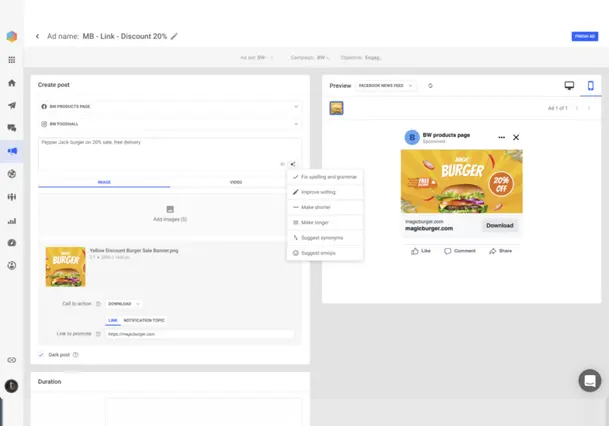The width and height of the screenshot is (609, 426).
Task: Open the bar chart analytics section
Action: [12, 221]
